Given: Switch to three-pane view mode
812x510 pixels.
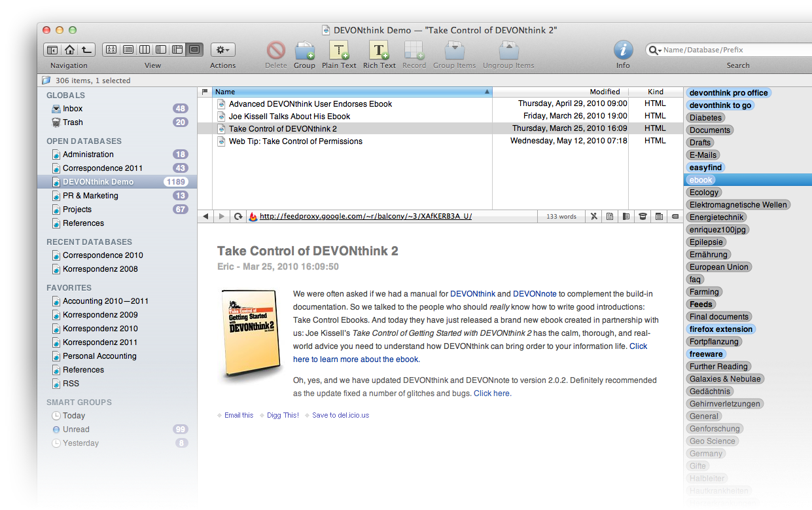Looking at the screenshot, I should pyautogui.click(x=177, y=50).
